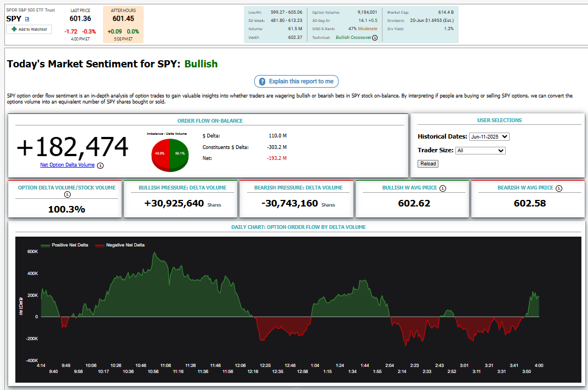The height and width of the screenshot is (390, 588).
Task: Click the 4:00 time label on chart axis
Action: pos(539,366)
